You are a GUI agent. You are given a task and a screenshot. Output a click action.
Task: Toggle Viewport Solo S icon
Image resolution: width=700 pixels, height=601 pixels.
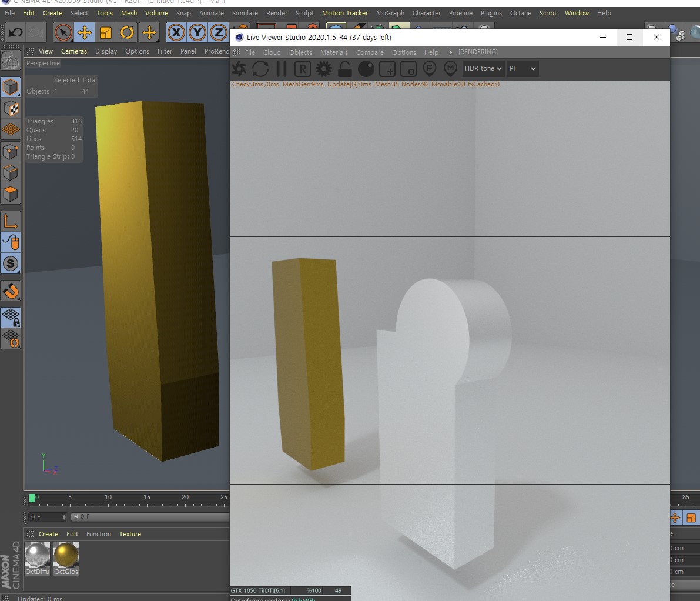click(x=11, y=263)
